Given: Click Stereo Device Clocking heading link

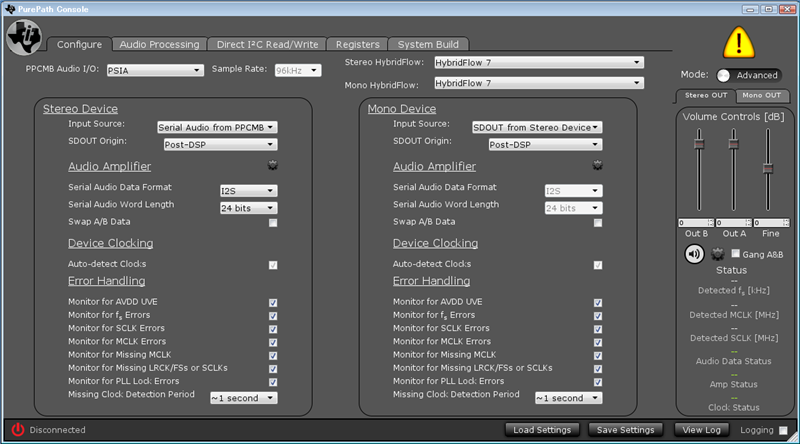Looking at the screenshot, I should [111, 243].
